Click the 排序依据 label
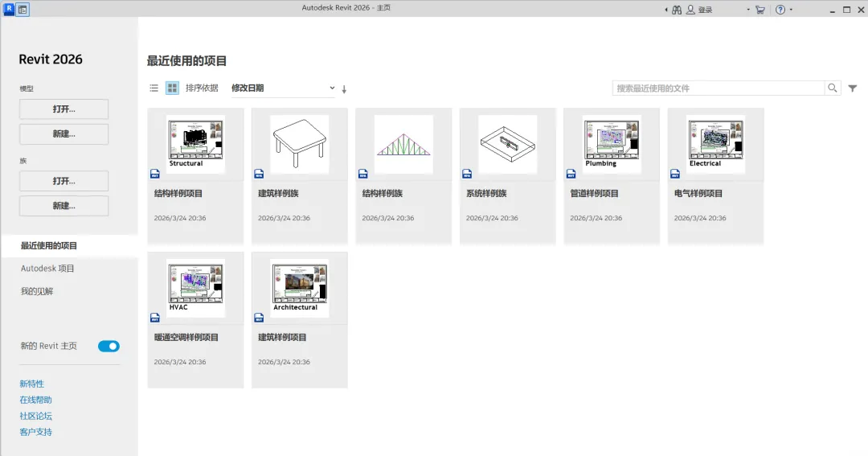Viewport: 868px width, 456px height. tap(202, 88)
